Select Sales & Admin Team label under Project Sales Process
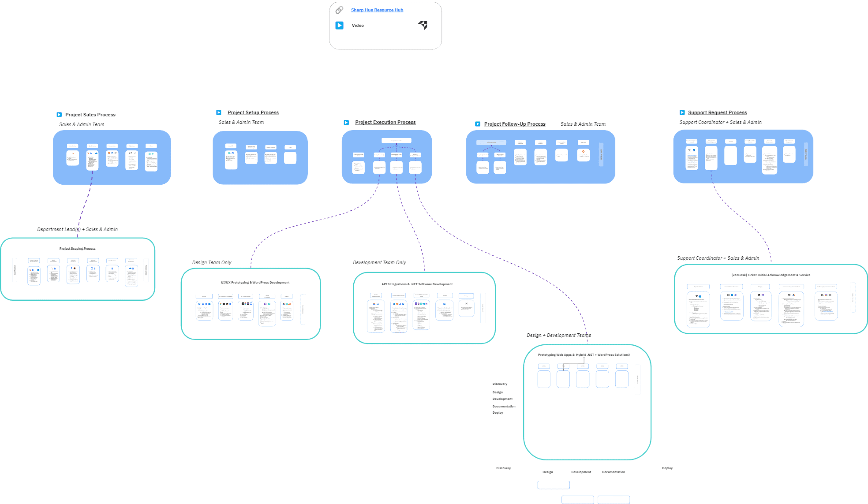Image resolution: width=868 pixels, height=504 pixels. (x=82, y=124)
